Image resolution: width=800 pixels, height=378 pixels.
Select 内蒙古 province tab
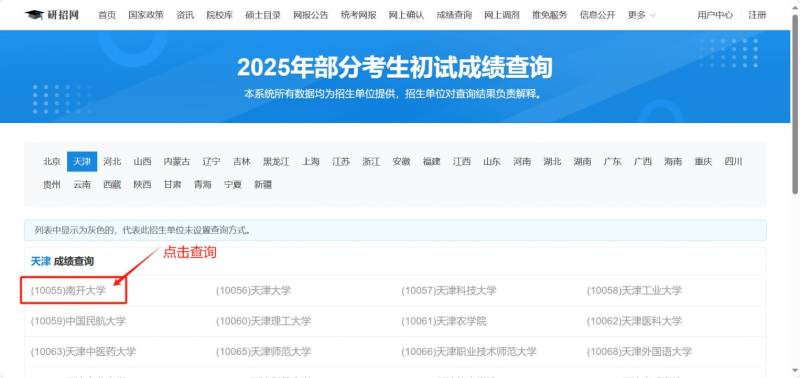click(177, 162)
